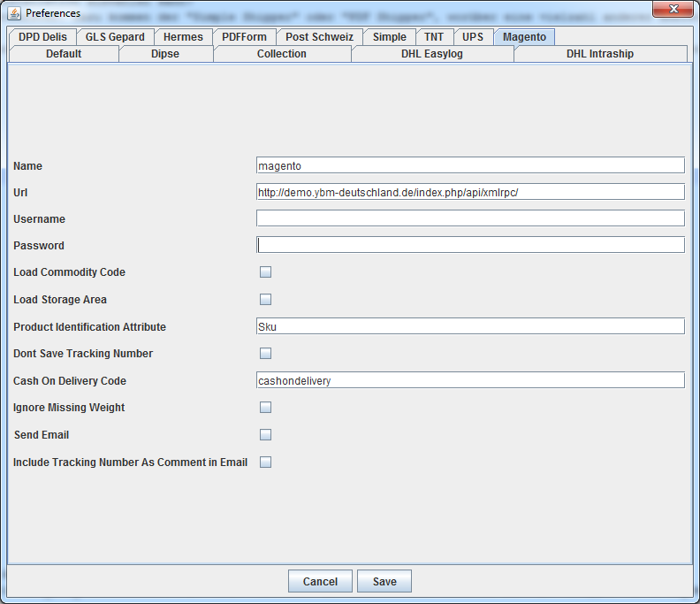This screenshot has height=604, width=700.
Task: Click the Url input field
Action: 470,192
